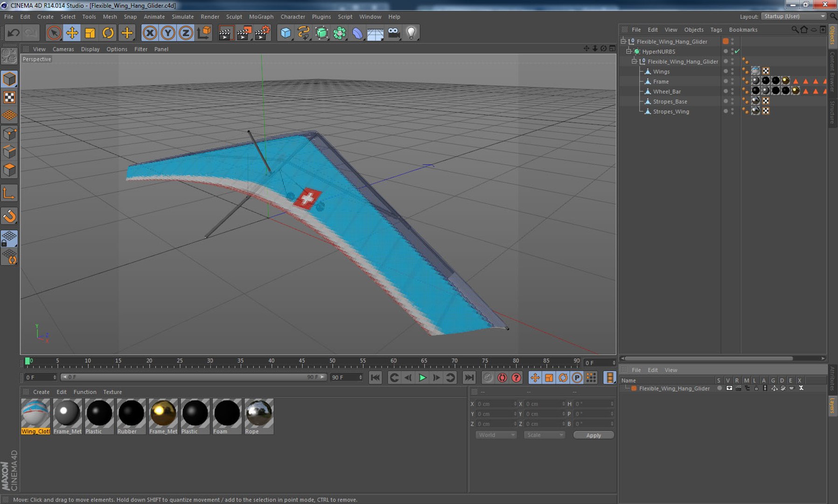Screen dimensions: 838x504
Task: Select the Rotate tool
Action: 108,33
